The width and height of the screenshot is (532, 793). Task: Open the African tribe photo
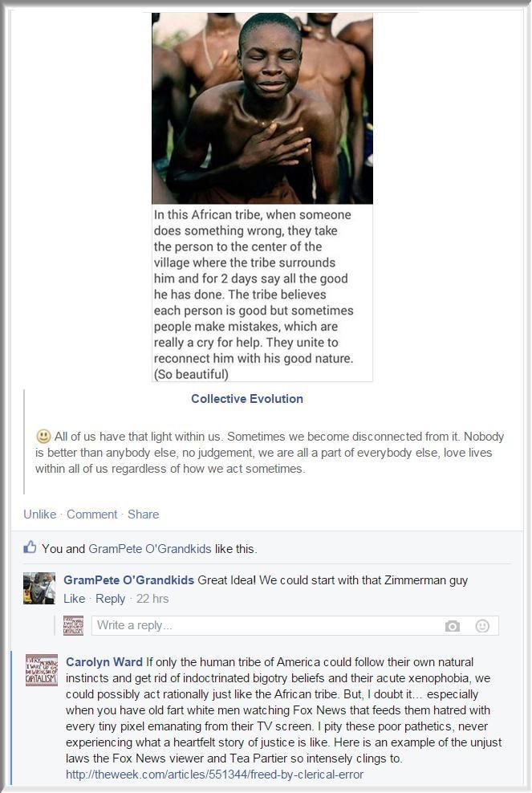pos(262,108)
